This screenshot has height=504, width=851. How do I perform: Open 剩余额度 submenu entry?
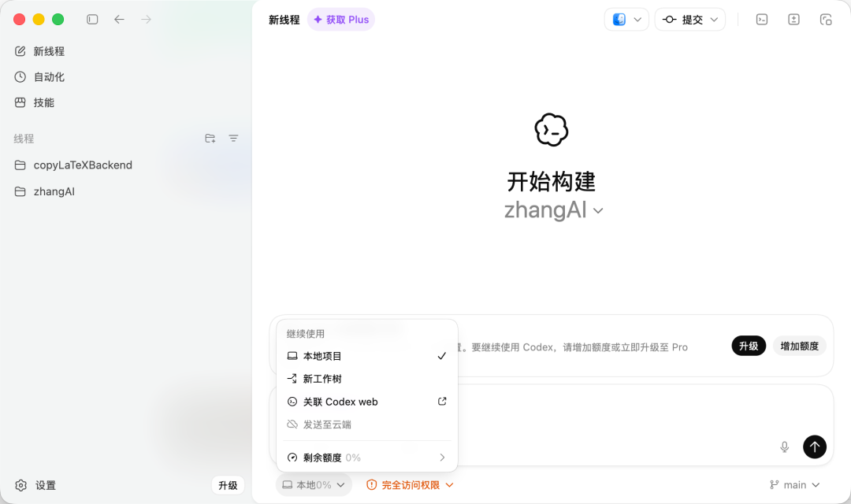pyautogui.click(x=367, y=458)
